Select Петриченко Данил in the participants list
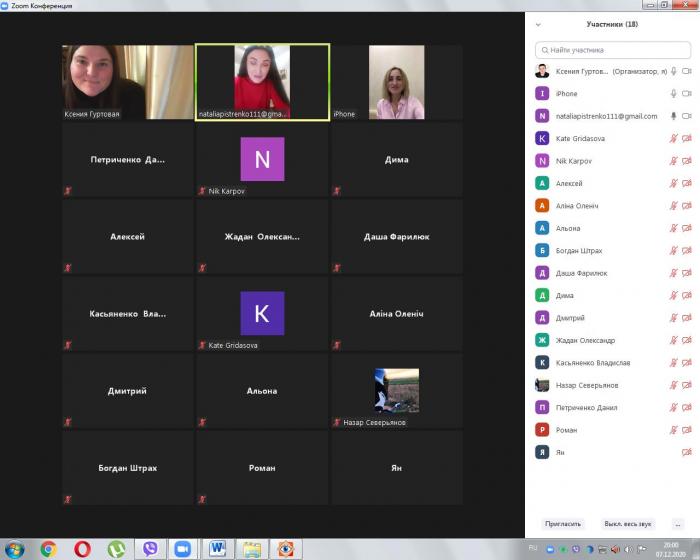Screen dimensions: 700x560 coord(586,407)
